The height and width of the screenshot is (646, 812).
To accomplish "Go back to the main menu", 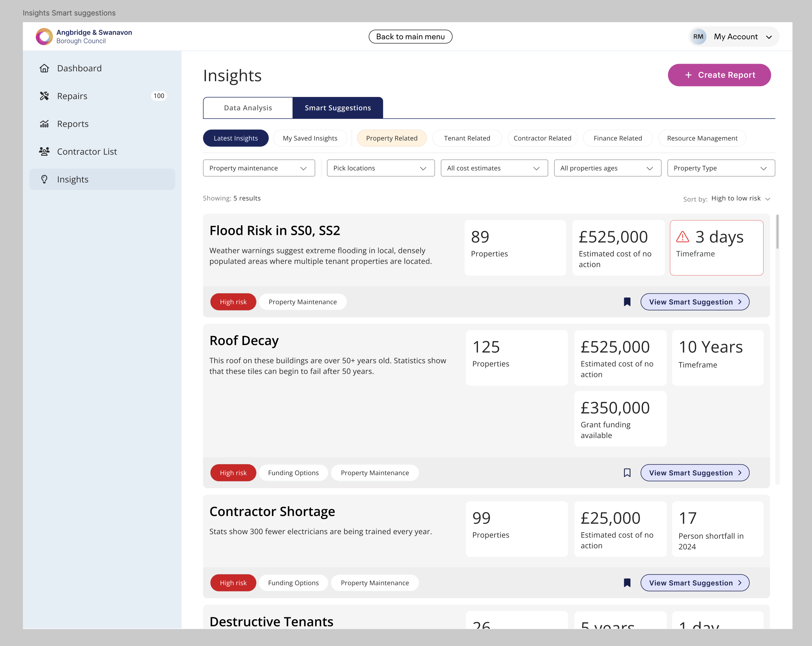I will point(410,37).
